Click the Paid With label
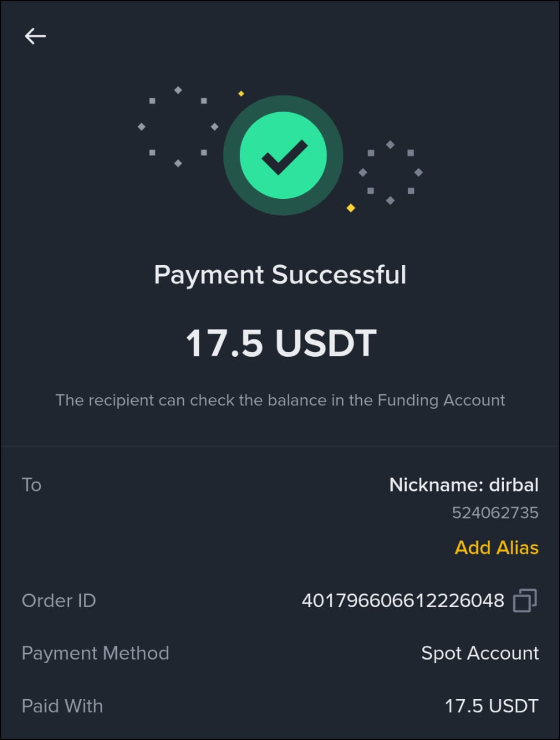Viewport: 560px width, 740px height. [x=62, y=706]
